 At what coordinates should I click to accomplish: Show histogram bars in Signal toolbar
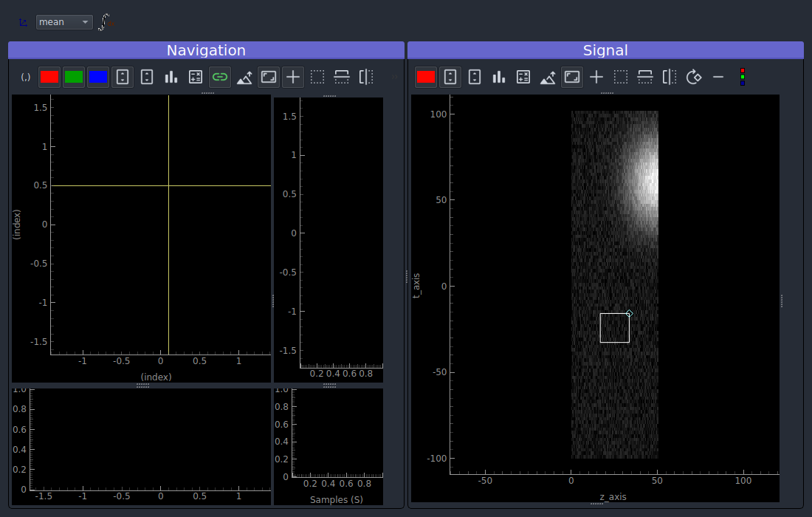coord(499,78)
